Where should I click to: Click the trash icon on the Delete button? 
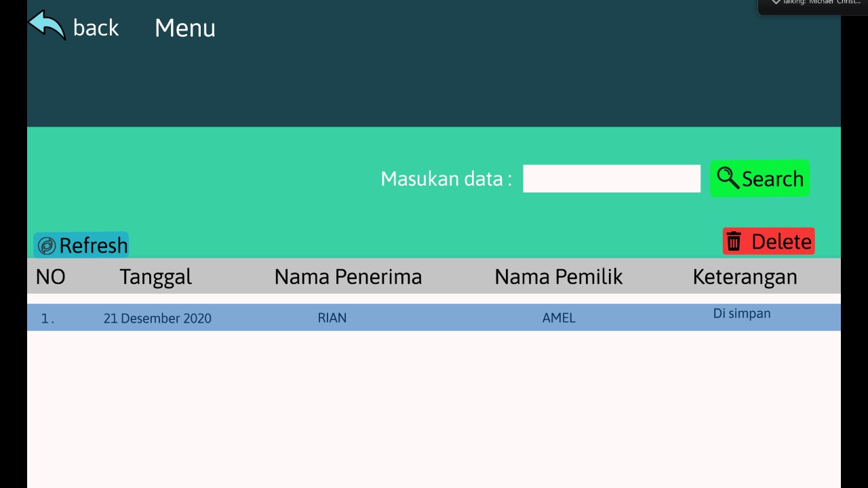pos(734,241)
